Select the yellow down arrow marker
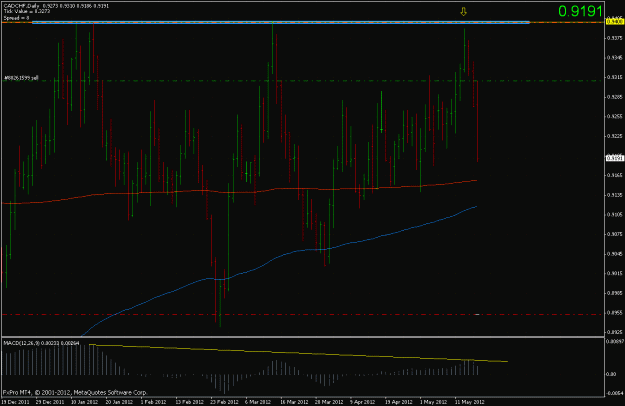The height and width of the screenshot is (406, 625). point(463,12)
